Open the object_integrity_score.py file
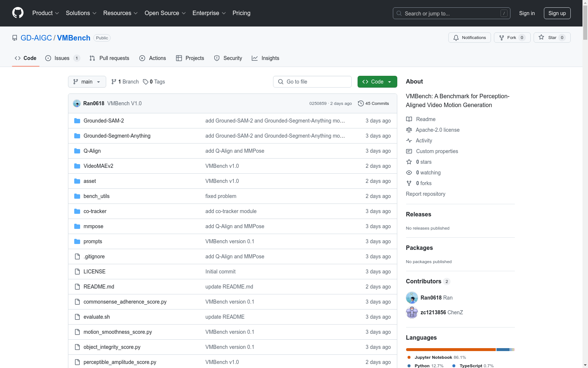Viewport: 588px width, 368px height. pyautogui.click(x=112, y=347)
